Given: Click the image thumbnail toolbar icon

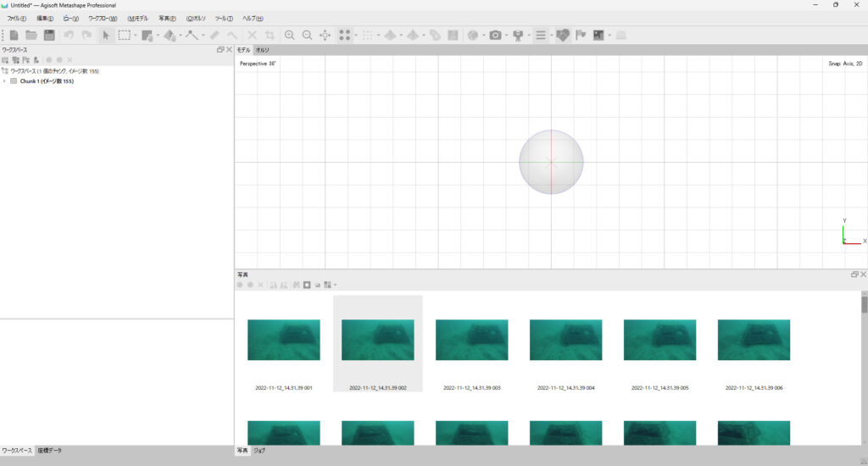Looking at the screenshot, I should (x=598, y=36).
